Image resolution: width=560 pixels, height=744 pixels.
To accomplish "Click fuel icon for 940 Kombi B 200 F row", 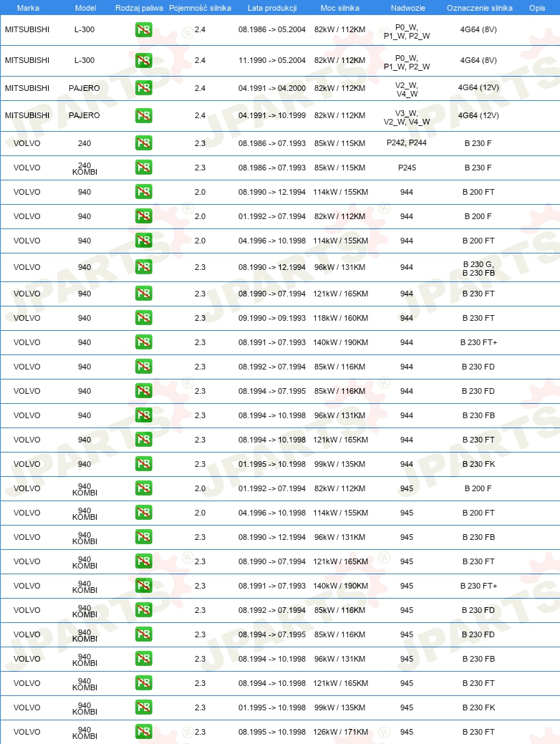I will (x=143, y=488).
